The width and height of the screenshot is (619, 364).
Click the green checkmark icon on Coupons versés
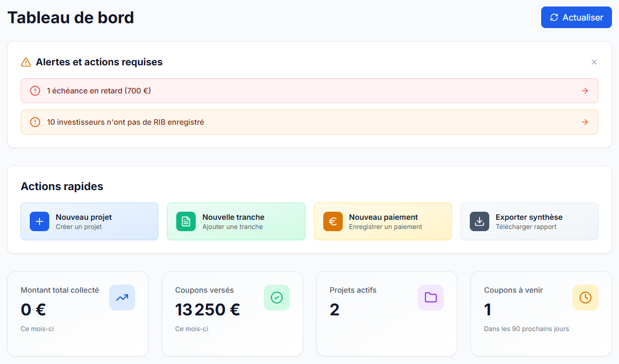pyautogui.click(x=277, y=298)
